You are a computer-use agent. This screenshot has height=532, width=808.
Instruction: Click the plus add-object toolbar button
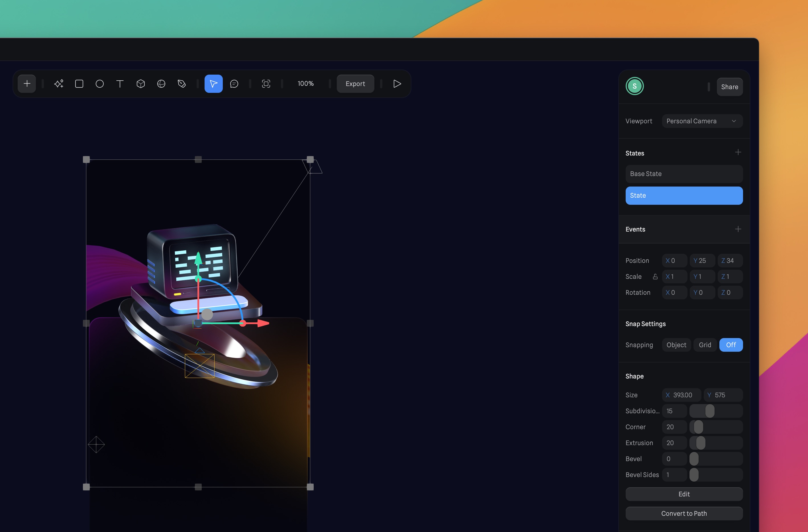[27, 83]
